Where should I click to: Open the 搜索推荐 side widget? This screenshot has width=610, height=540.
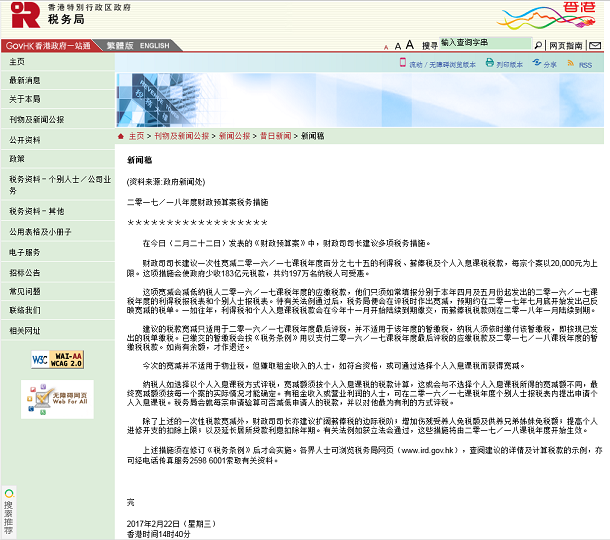tap(8, 511)
